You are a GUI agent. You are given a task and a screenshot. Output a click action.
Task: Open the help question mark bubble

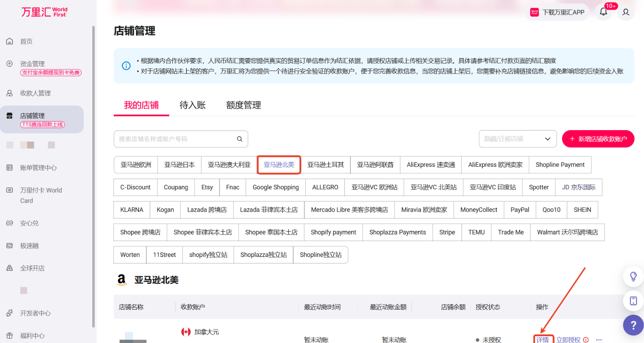click(633, 325)
